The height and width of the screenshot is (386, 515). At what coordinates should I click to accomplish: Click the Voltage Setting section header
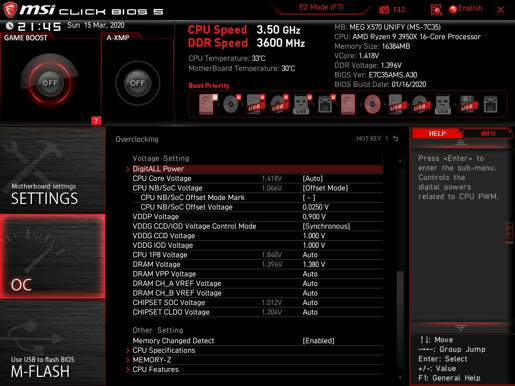pos(161,158)
